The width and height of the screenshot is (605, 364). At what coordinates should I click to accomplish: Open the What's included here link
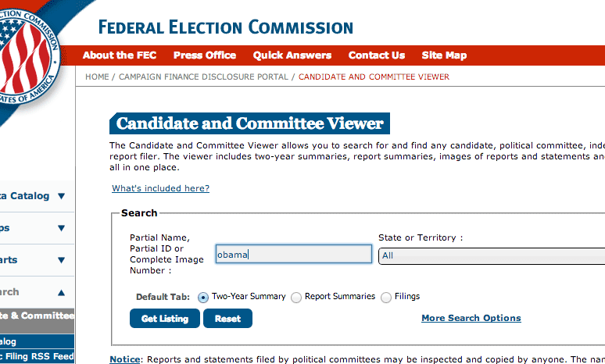pos(160,188)
